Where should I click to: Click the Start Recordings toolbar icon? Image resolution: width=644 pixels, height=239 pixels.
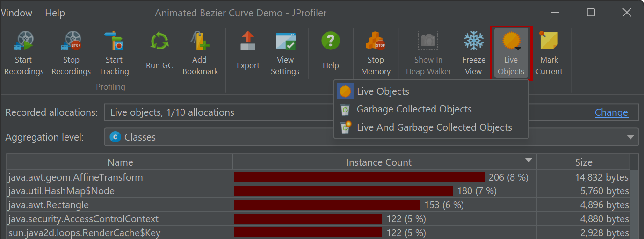click(x=23, y=42)
